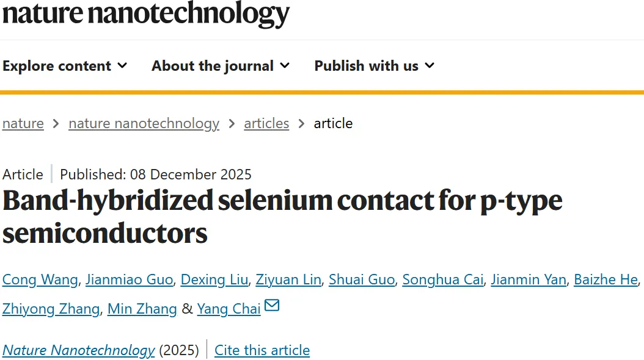Click author Jianmin Yan link
Image resolution: width=644 pixels, height=360 pixels.
(529, 279)
